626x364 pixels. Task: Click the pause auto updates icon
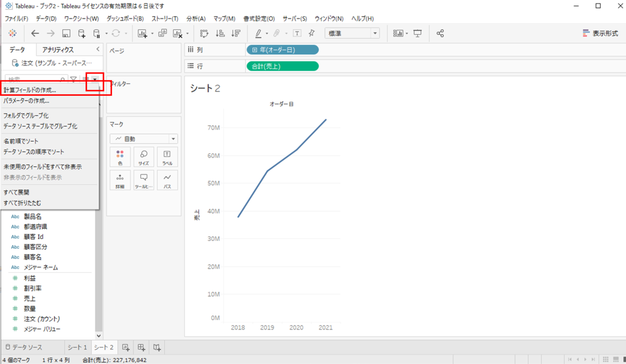97,33
